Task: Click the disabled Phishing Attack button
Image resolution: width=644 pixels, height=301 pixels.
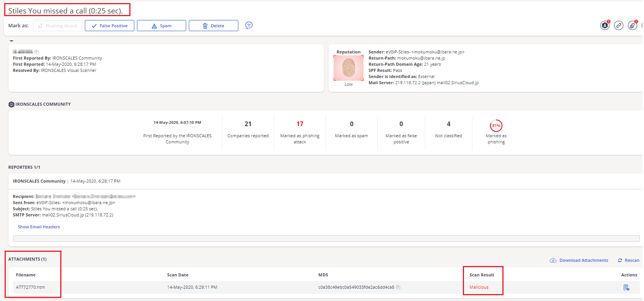Action: (58, 26)
